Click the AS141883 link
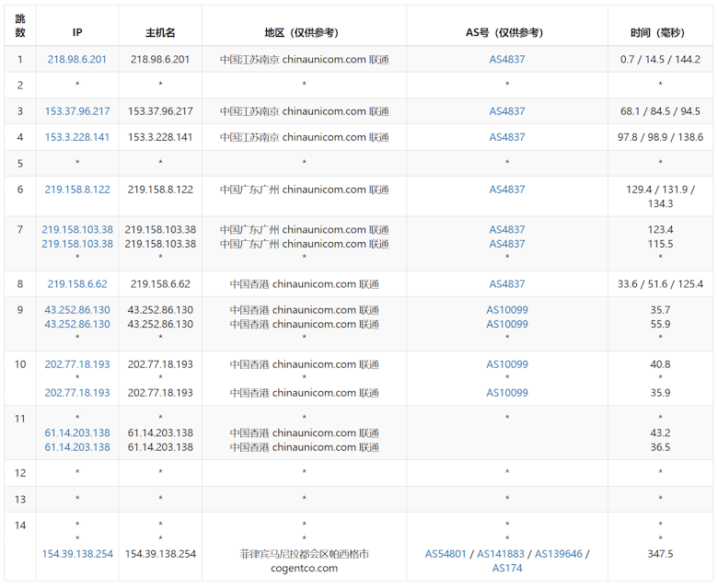Screen dimensions: 718x588 coord(502,554)
